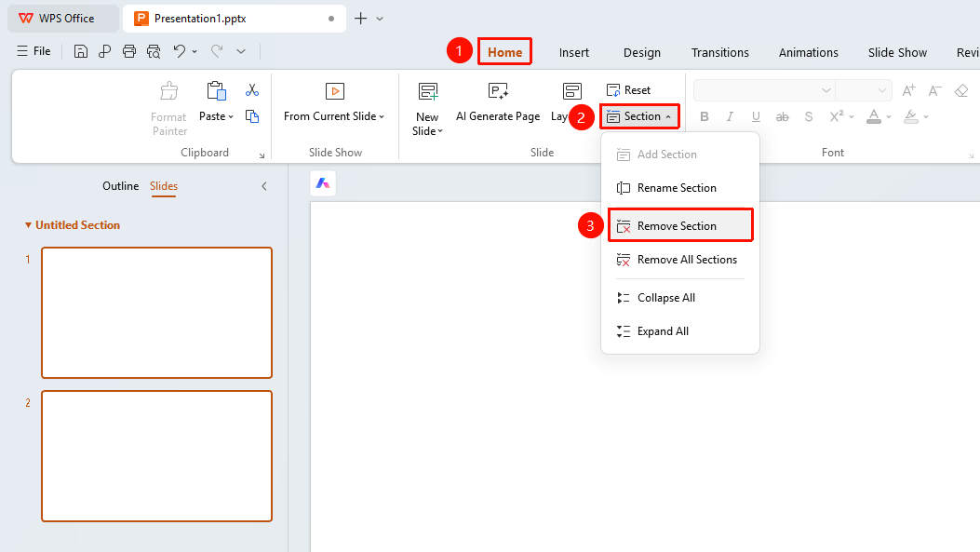The height and width of the screenshot is (552, 980).
Task: Toggle Italic formatting
Action: [730, 116]
